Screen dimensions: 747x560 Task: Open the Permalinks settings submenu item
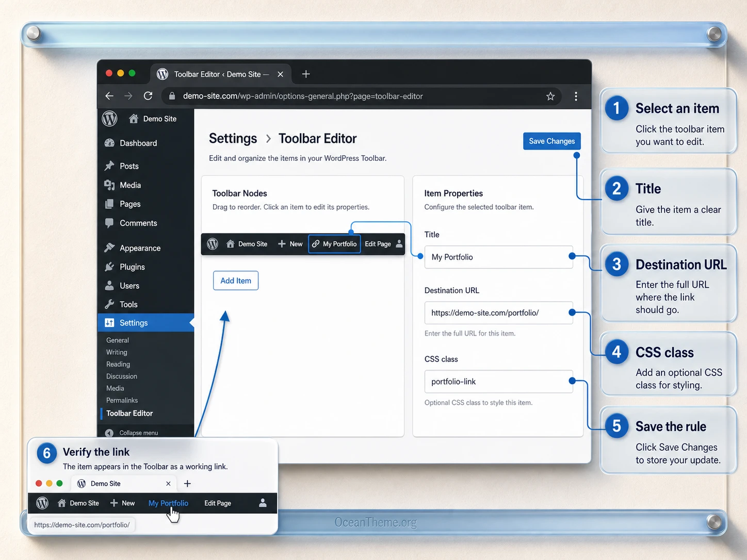122,400
